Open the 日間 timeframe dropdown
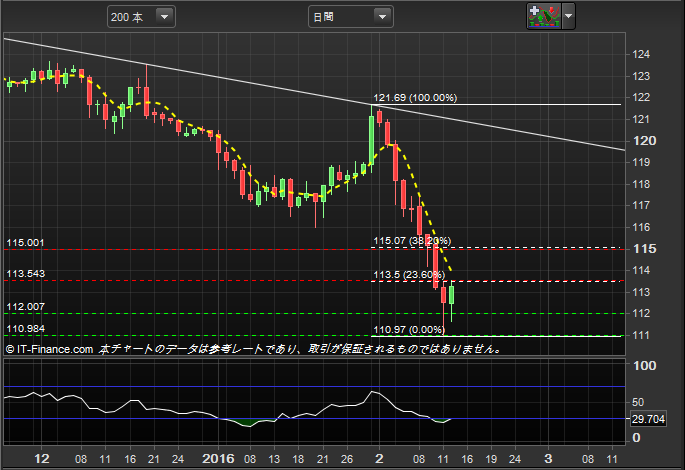Image resolution: width=685 pixels, height=470 pixels. click(350, 17)
